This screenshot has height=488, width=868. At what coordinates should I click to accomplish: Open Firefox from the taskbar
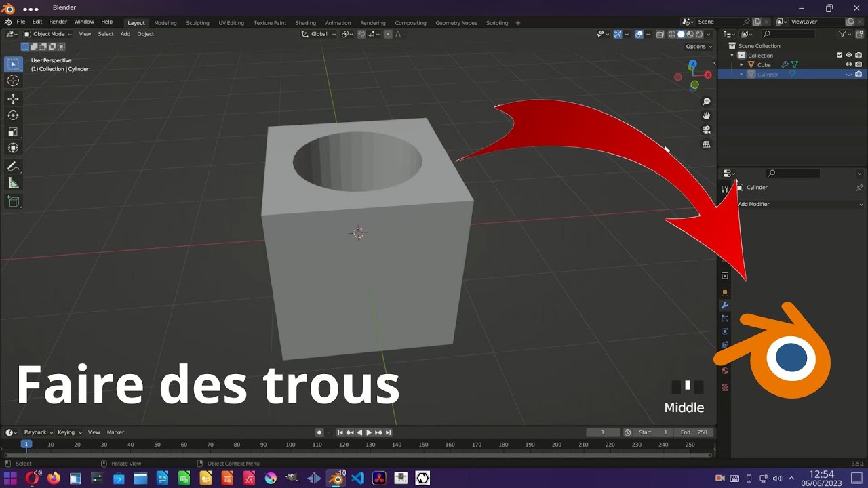tap(54, 478)
